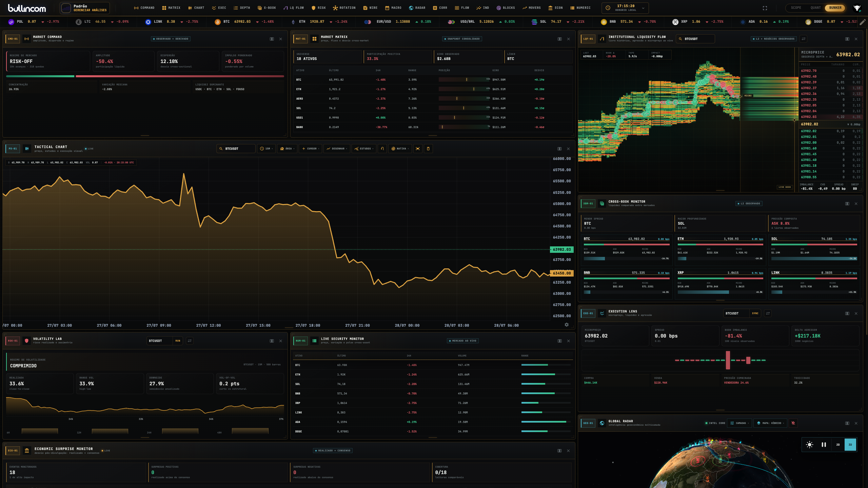Click the Volatility Lab shield icon
The width and height of the screenshot is (868, 488).
[26, 341]
